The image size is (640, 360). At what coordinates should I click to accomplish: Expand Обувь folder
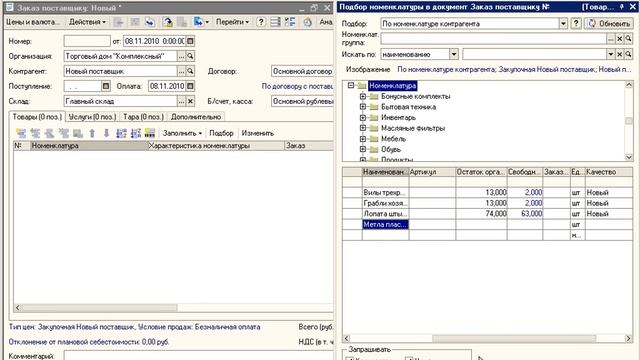click(362, 149)
